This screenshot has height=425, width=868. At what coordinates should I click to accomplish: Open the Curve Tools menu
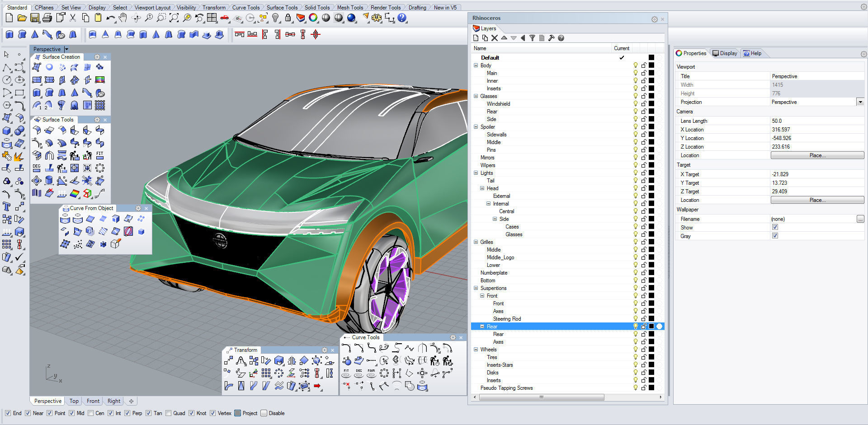tap(245, 7)
